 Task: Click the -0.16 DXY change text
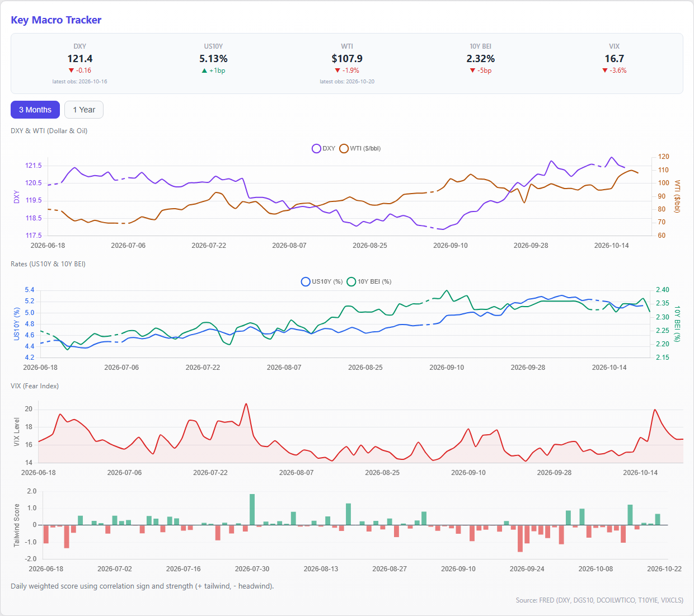click(x=83, y=70)
